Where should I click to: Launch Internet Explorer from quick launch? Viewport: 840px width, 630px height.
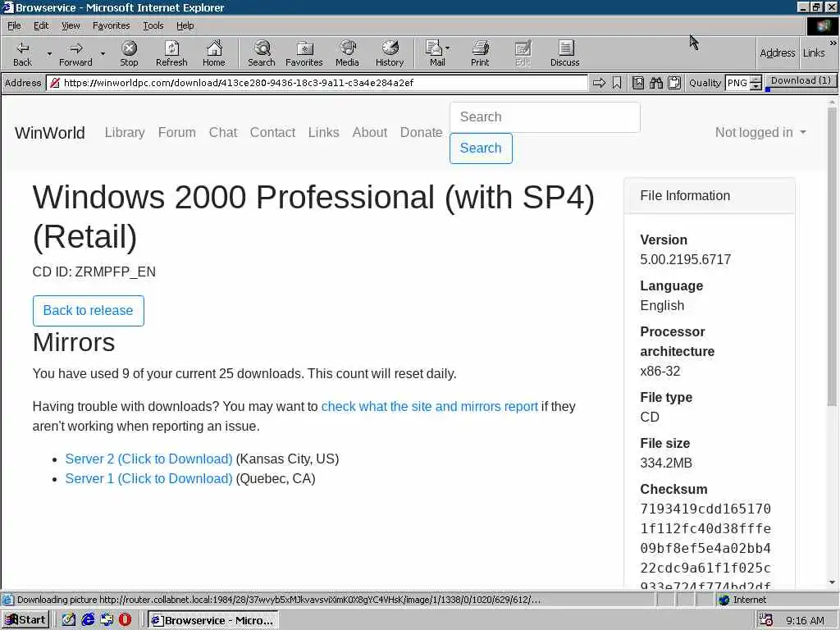point(88,620)
